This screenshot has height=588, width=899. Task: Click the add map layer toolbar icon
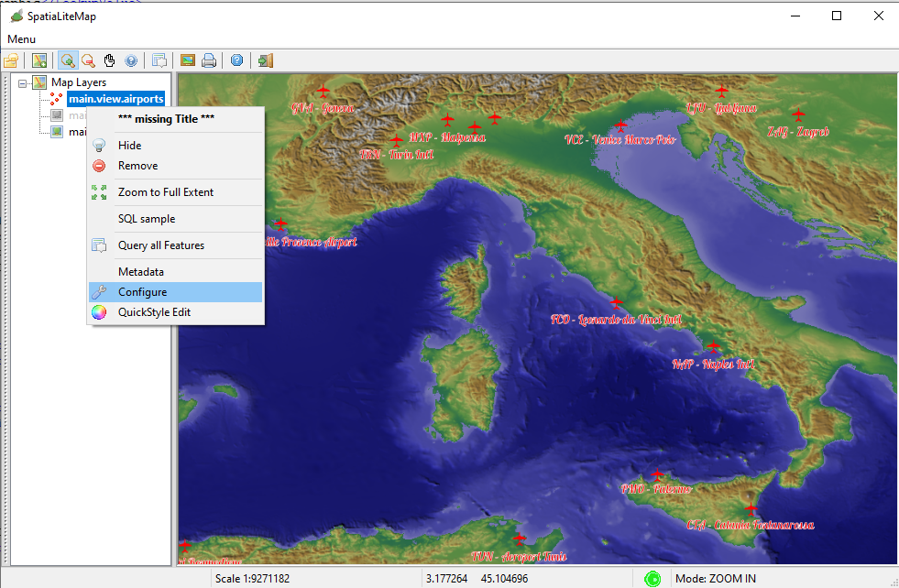tap(39, 60)
